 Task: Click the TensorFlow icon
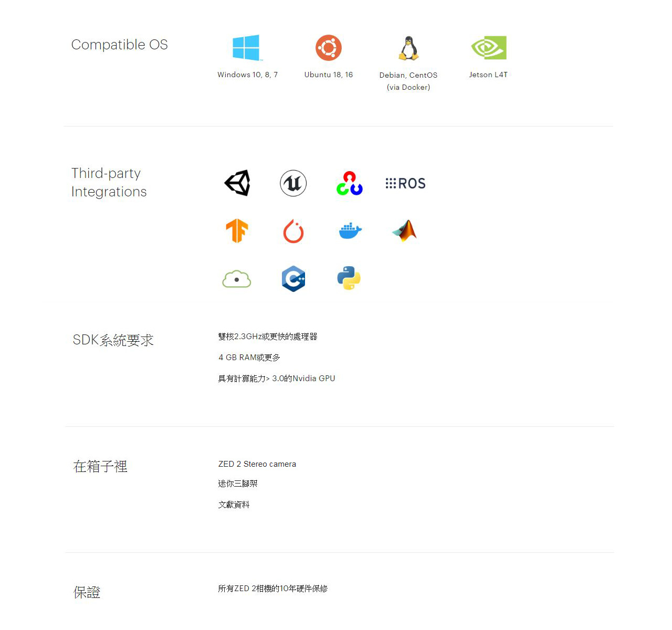tap(237, 230)
